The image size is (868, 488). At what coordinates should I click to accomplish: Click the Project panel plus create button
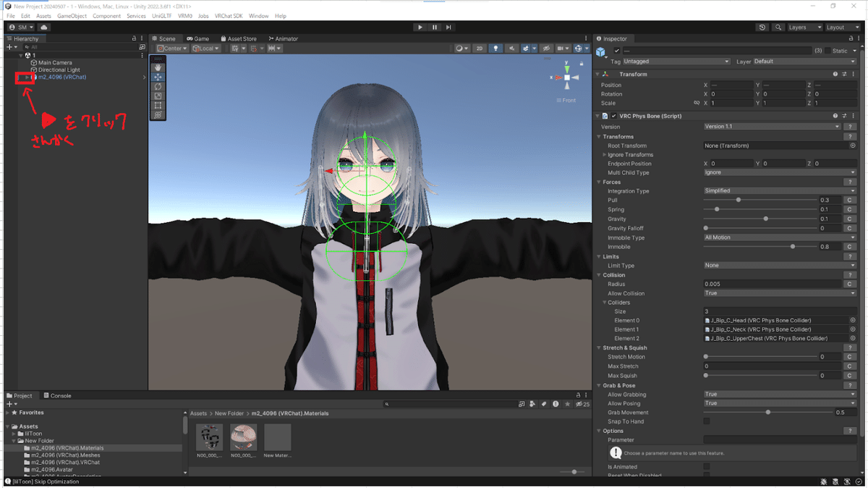point(10,404)
